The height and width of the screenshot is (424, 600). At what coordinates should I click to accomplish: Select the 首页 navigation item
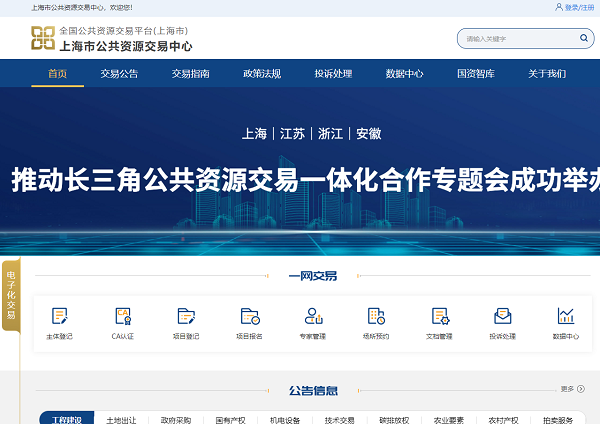click(57, 73)
